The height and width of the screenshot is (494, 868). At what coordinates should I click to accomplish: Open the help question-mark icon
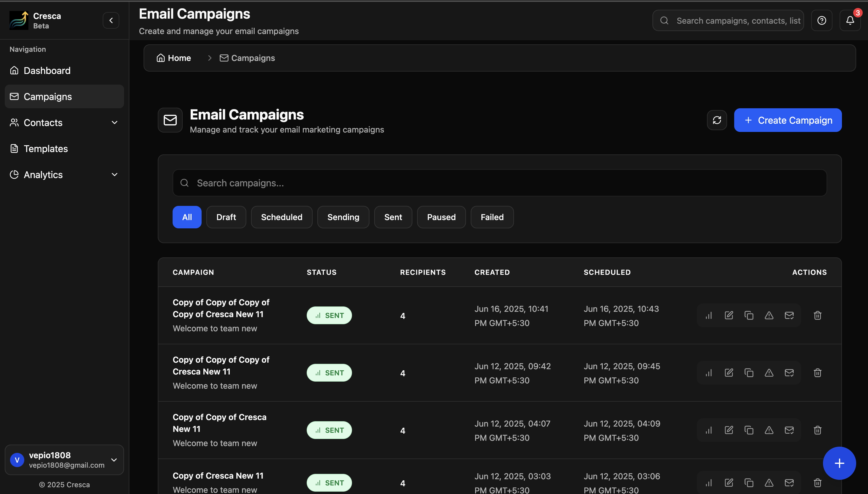[822, 20]
